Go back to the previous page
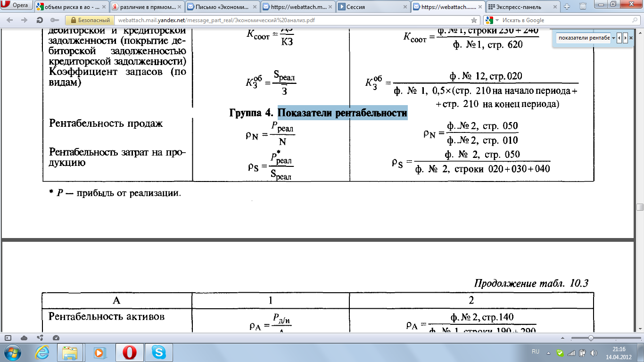644x362 pixels. 10,20
